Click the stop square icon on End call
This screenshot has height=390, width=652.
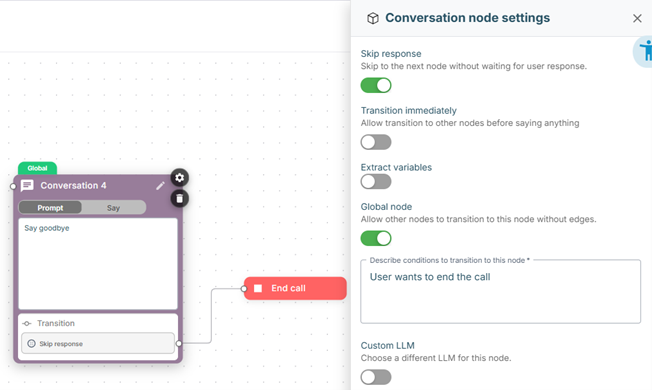tap(258, 288)
